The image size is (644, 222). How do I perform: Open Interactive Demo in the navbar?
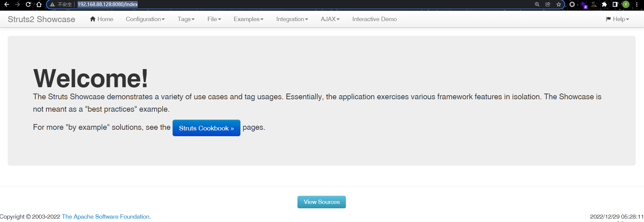coord(374,19)
